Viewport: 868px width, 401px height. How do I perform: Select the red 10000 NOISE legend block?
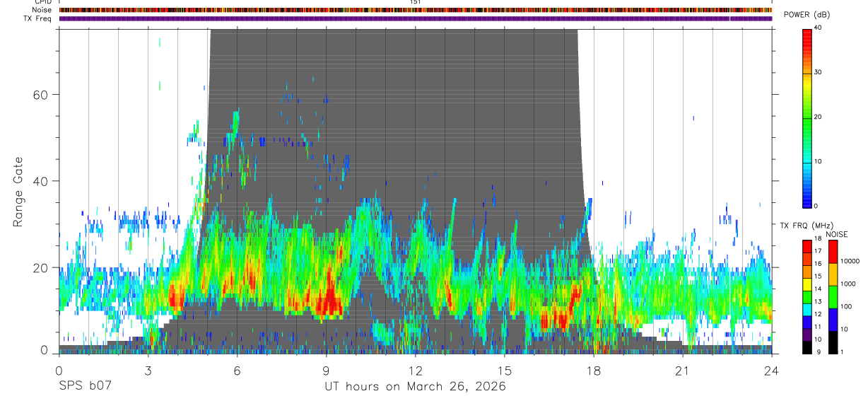(x=834, y=252)
